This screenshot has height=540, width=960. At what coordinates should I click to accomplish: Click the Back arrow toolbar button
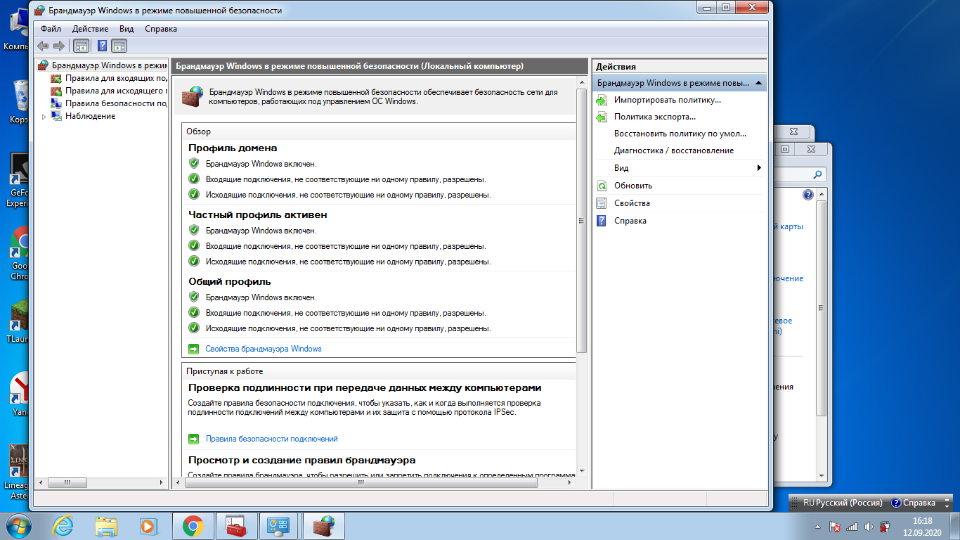[x=43, y=46]
